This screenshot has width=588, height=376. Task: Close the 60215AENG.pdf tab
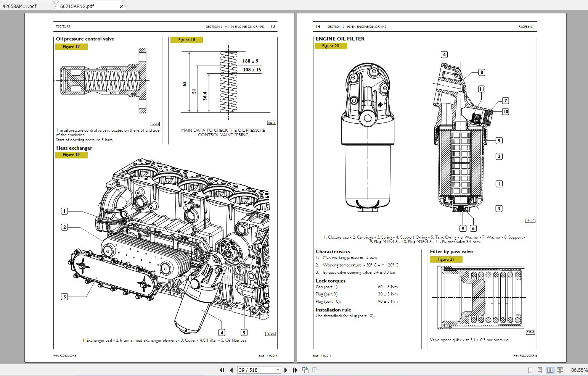(121, 6)
